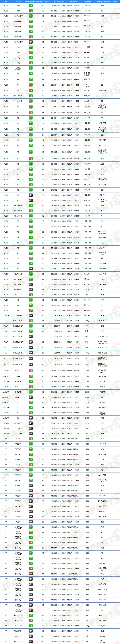The height and width of the screenshot is (644, 120).
Task: Select the 171kW / 233KM power cell
Action: point(73,636)
